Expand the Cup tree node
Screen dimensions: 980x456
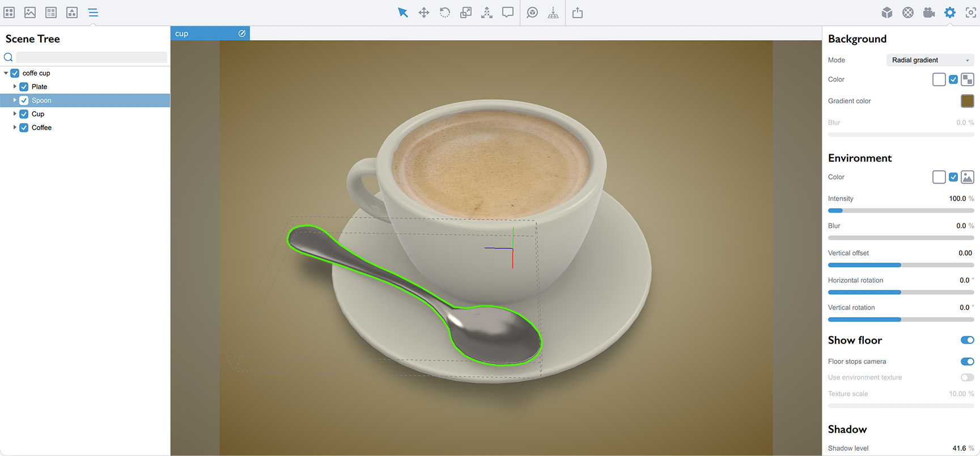click(x=15, y=114)
